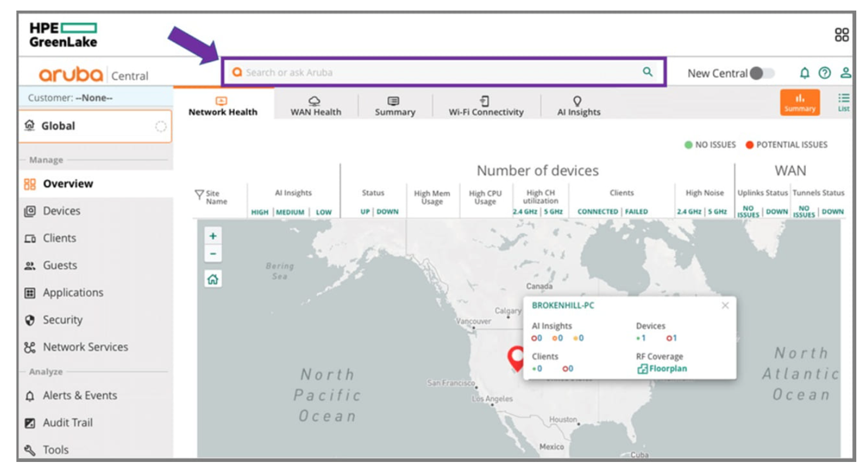Switch to the Network Health tab
This screenshot has height=469, width=868.
223,106
